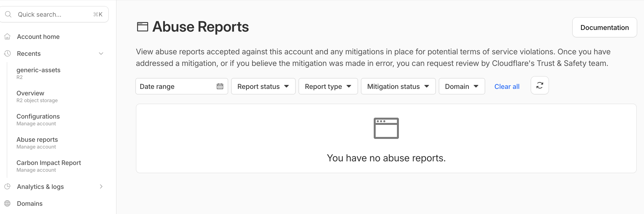Click the Account home house icon

(x=7, y=37)
